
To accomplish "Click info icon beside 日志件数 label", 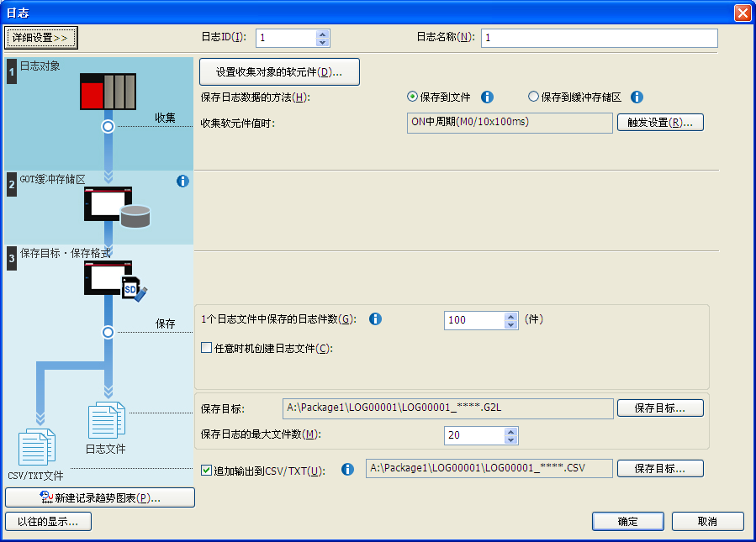I will 376,319.
